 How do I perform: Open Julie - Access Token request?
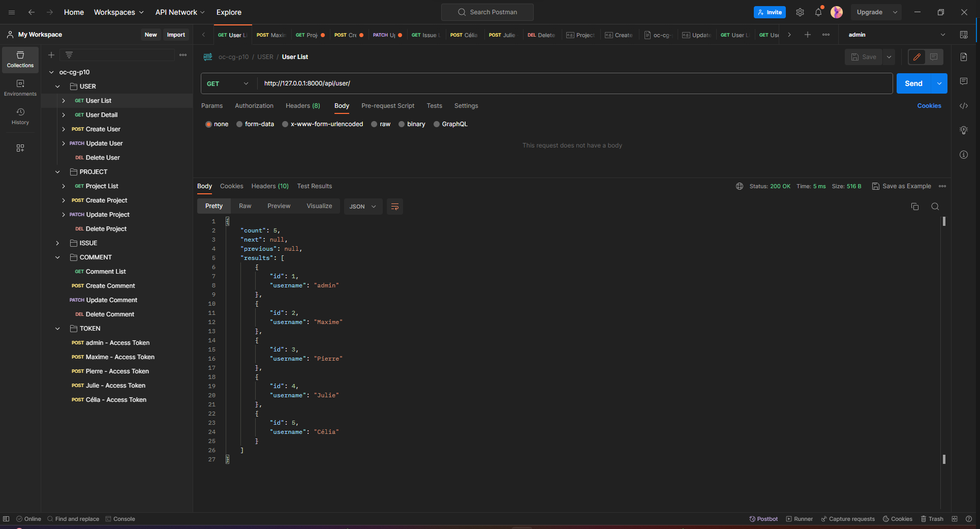tap(115, 386)
